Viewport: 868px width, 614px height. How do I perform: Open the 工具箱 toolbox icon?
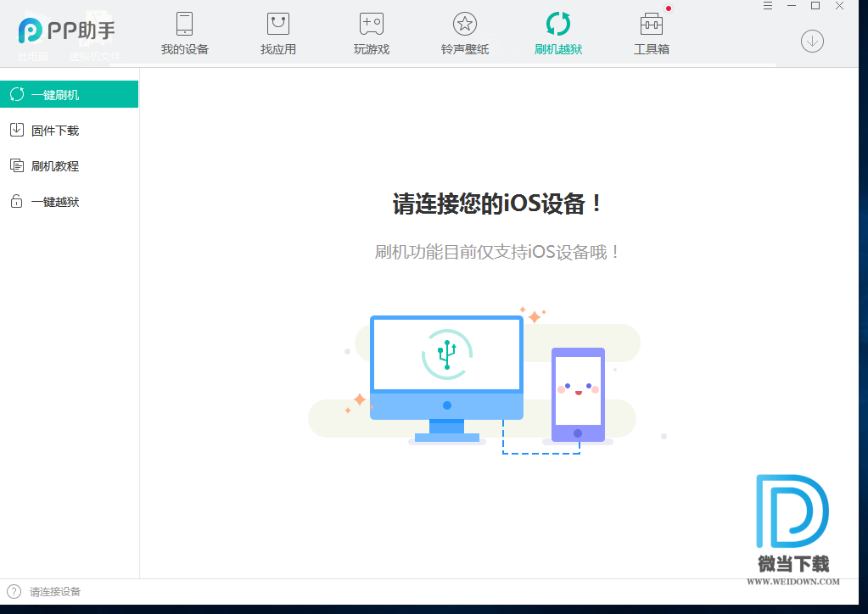pyautogui.click(x=651, y=24)
